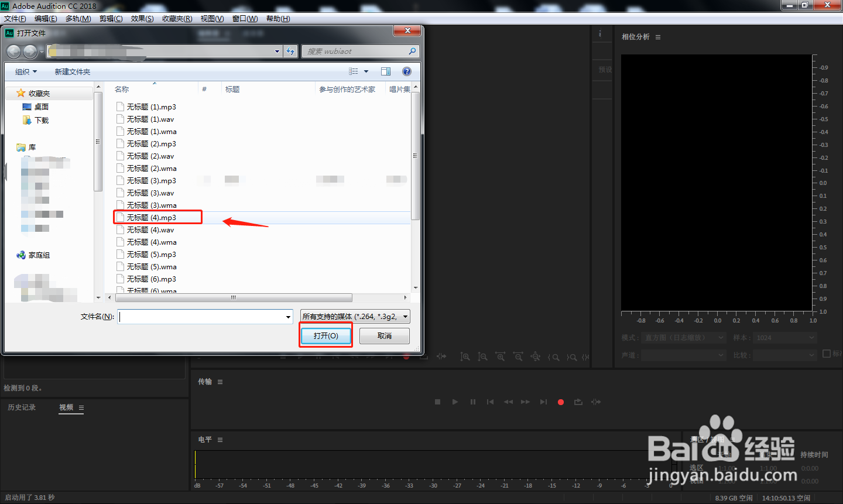Click the Zoom Out Amplitude icon
Viewport: 843px width, 504px height.
click(482, 356)
